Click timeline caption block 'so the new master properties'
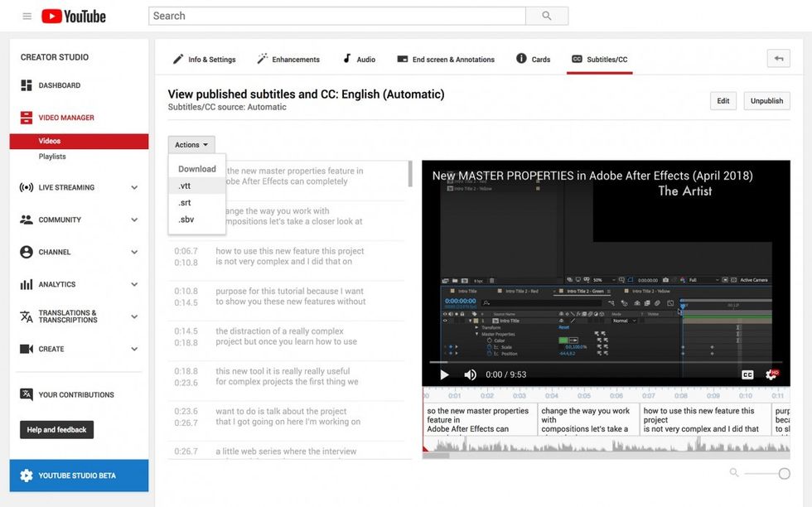The height and width of the screenshot is (507, 812). pyautogui.click(x=480, y=419)
